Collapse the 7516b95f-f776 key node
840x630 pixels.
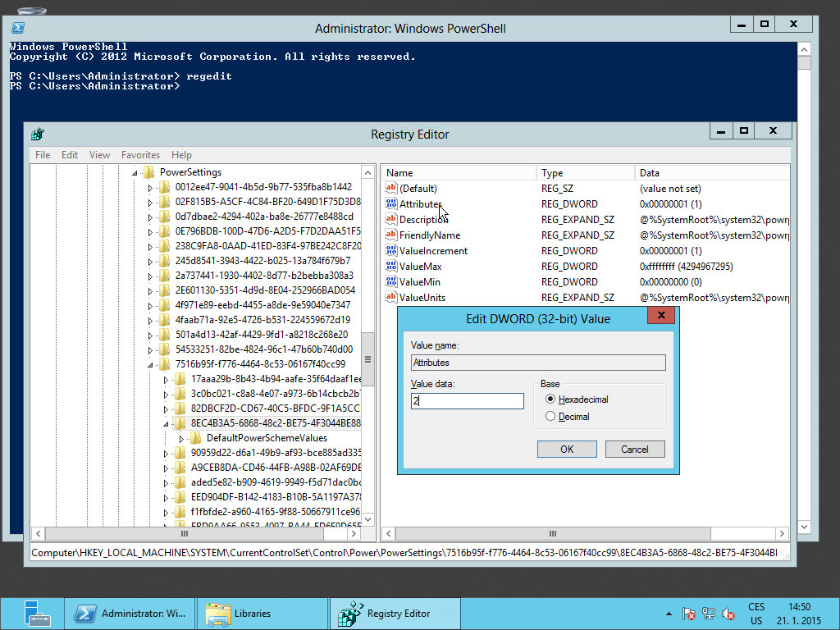pyautogui.click(x=150, y=365)
